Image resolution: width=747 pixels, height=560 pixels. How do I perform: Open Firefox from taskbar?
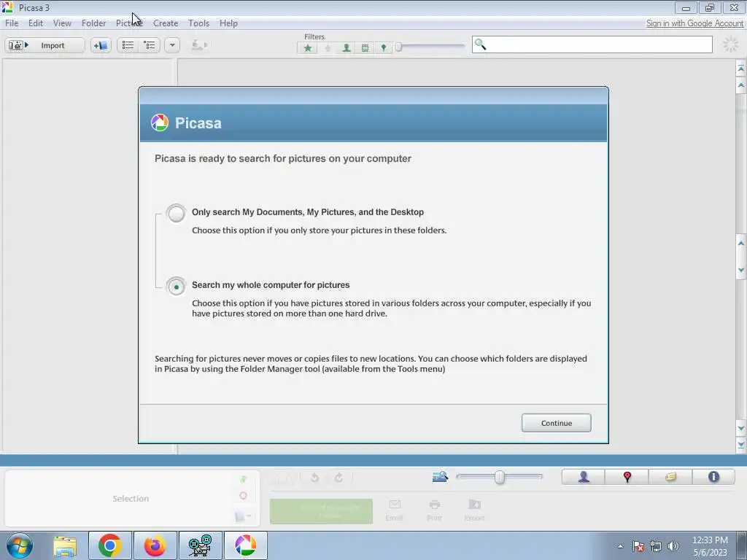coord(155,545)
